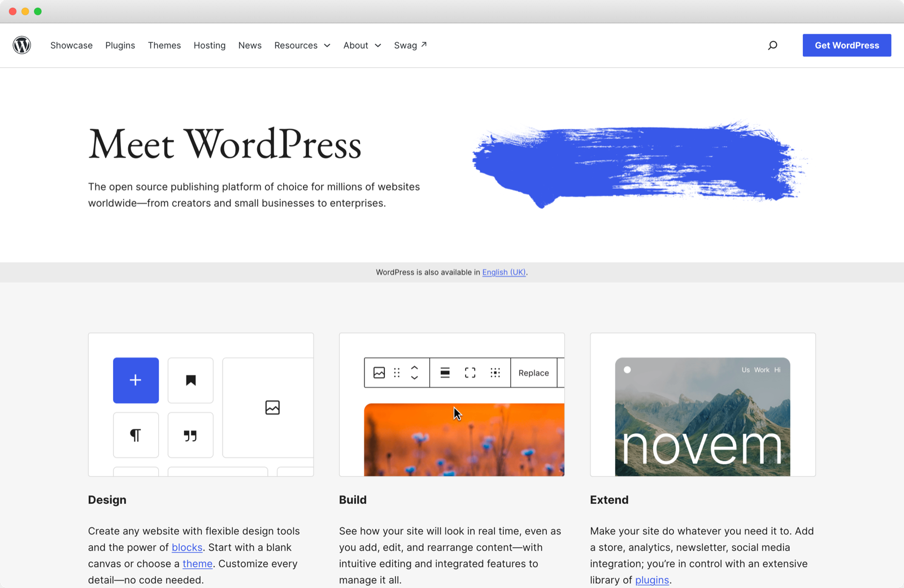Image resolution: width=904 pixels, height=588 pixels.
Task: Click the external arrow next to Swag
Action: click(424, 44)
